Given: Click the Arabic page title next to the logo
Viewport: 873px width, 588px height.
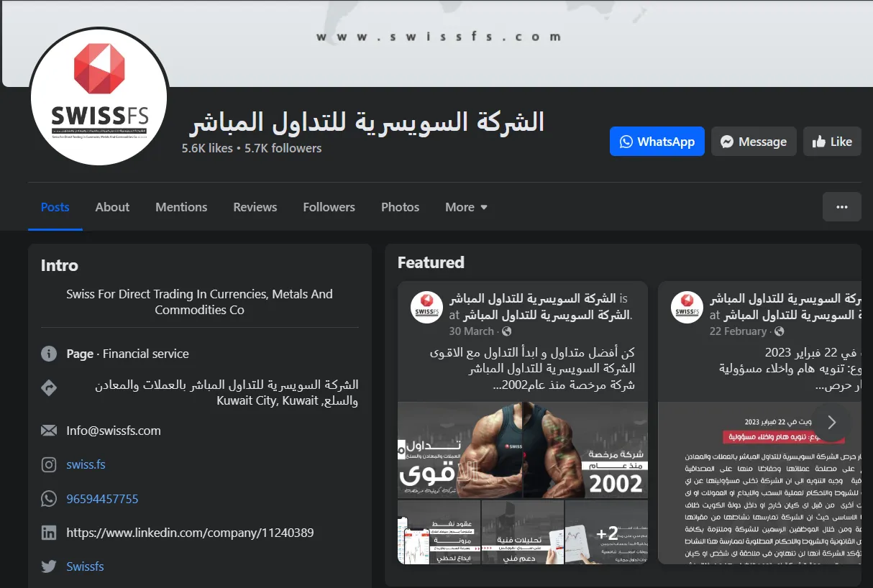Looking at the screenshot, I should [x=367, y=121].
